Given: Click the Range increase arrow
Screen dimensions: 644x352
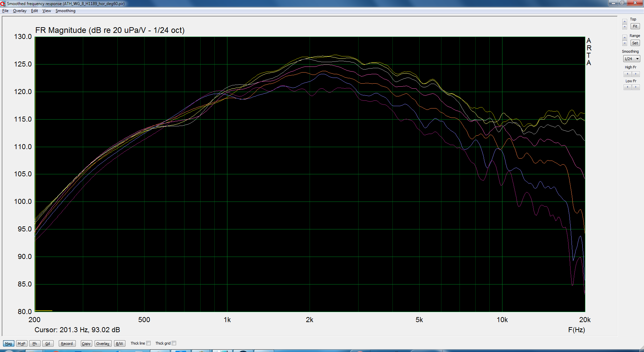Looking at the screenshot, I should pos(625,38).
